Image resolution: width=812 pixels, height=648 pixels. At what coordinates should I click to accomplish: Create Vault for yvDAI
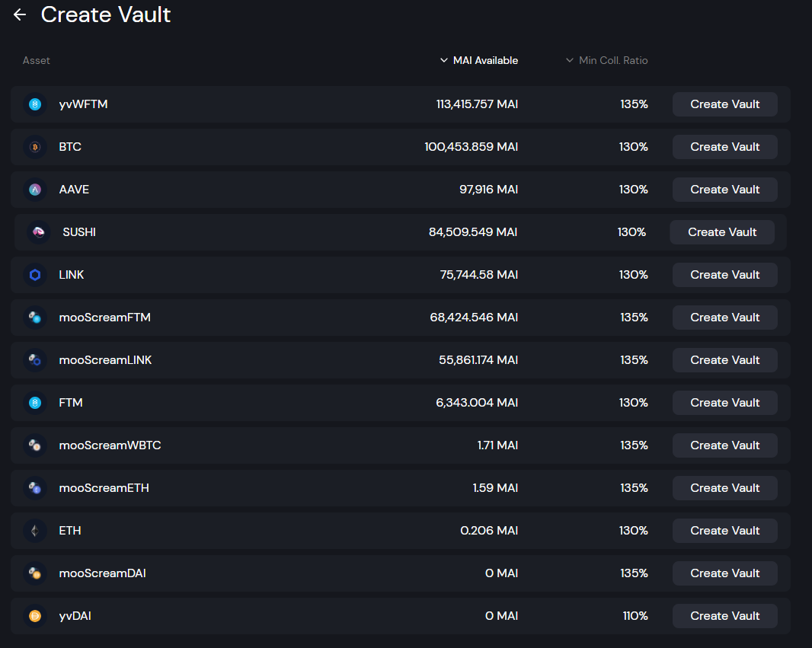pos(724,616)
